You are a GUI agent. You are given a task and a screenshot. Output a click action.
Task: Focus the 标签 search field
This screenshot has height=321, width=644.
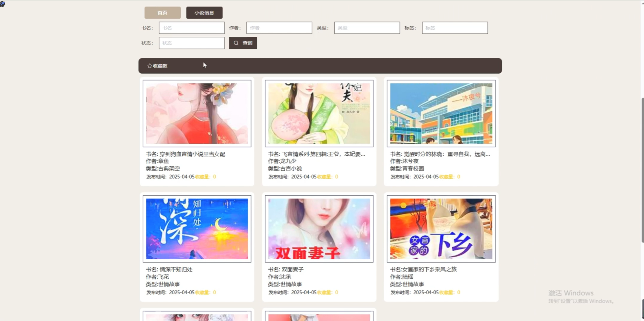tap(455, 28)
